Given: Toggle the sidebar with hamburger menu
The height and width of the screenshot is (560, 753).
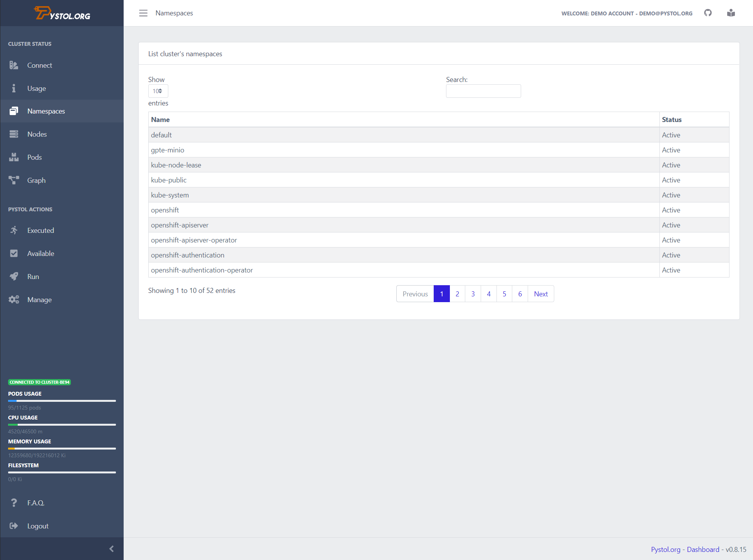Looking at the screenshot, I should [x=143, y=13].
